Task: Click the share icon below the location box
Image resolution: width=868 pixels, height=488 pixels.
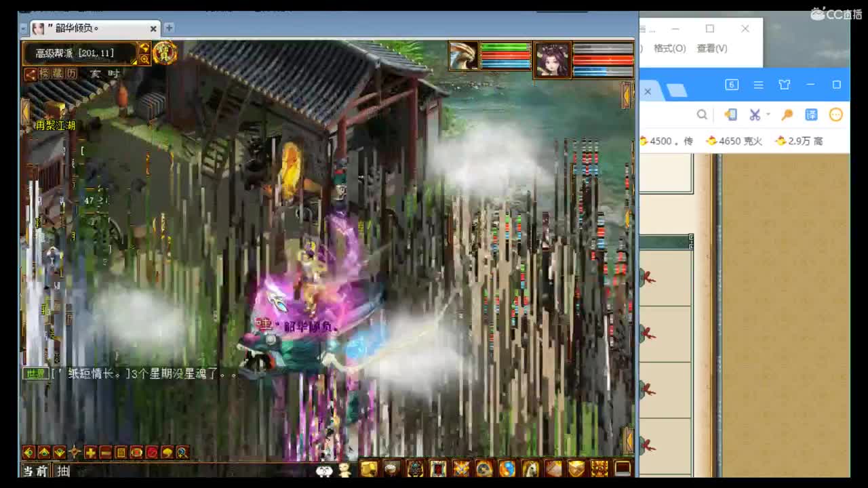Action: click(30, 73)
